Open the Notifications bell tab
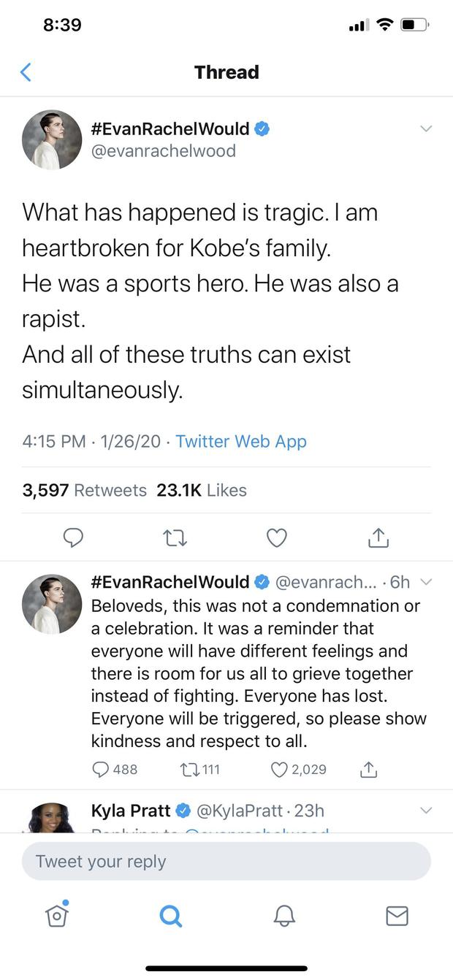453x980 pixels. pos(284,916)
